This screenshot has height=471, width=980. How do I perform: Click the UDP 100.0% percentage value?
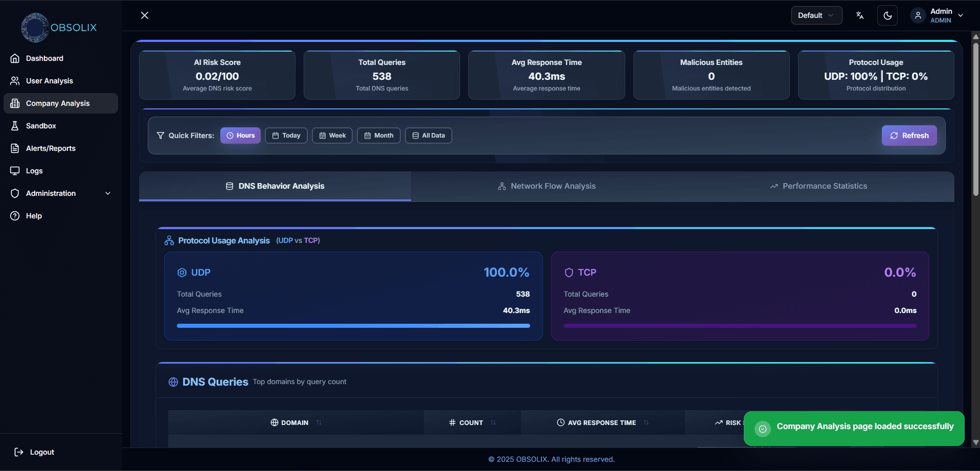tap(507, 273)
